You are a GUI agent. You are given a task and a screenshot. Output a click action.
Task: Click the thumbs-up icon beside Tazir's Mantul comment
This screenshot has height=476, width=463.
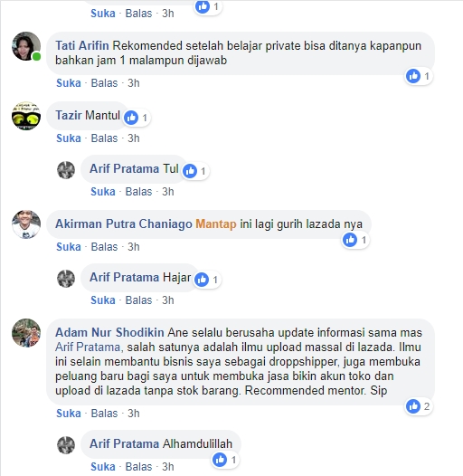131,118
